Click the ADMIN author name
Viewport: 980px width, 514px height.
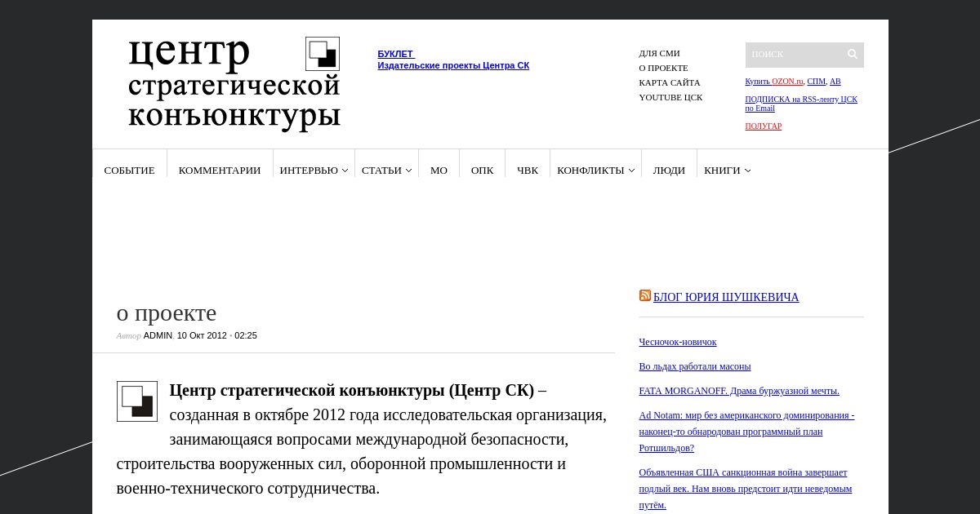coord(158,335)
